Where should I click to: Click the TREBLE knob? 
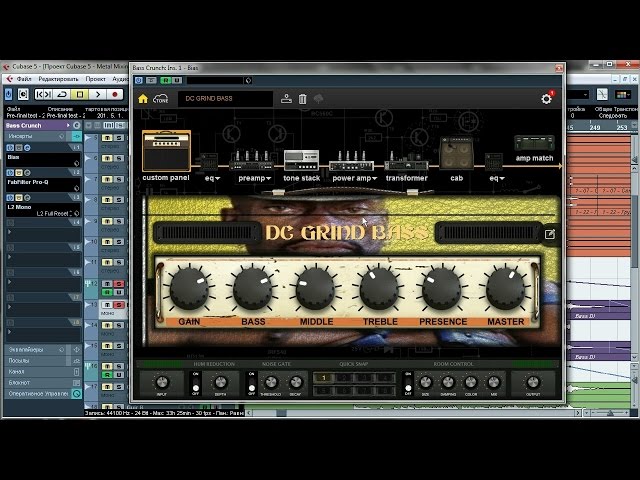(x=379, y=288)
